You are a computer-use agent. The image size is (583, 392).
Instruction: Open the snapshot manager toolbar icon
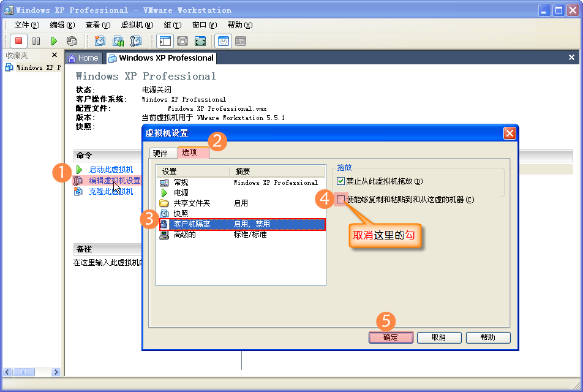click(136, 41)
